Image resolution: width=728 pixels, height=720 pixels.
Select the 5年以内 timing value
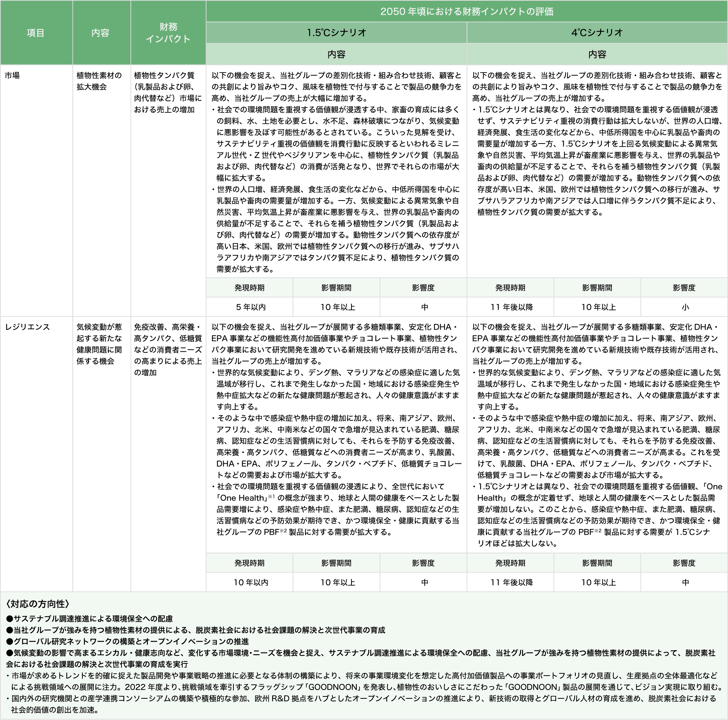(251, 307)
